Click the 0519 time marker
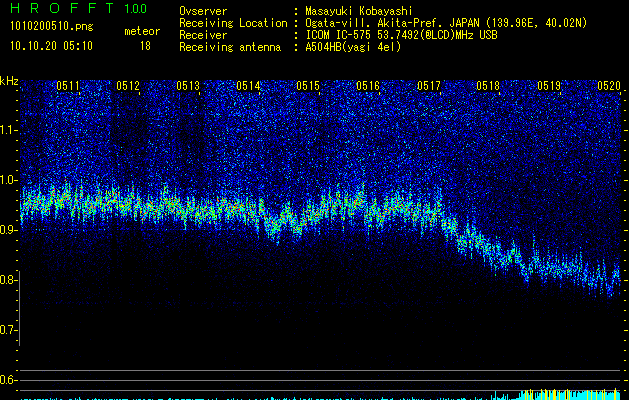This screenshot has height=400, width=629. pyautogui.click(x=548, y=87)
